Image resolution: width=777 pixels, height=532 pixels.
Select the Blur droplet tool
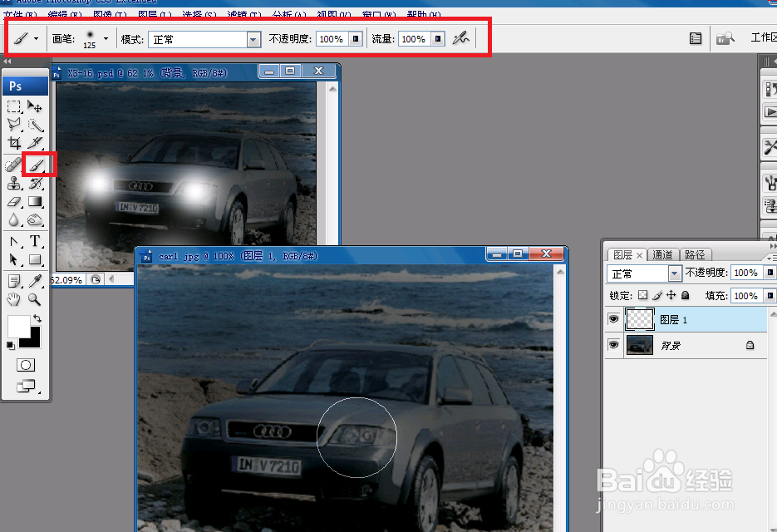tap(14, 219)
